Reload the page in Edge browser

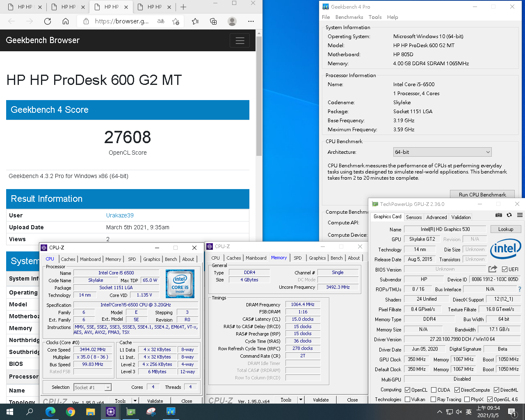(x=48, y=21)
